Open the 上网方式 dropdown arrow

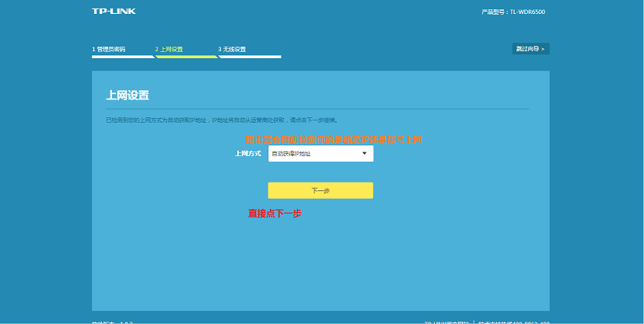364,154
